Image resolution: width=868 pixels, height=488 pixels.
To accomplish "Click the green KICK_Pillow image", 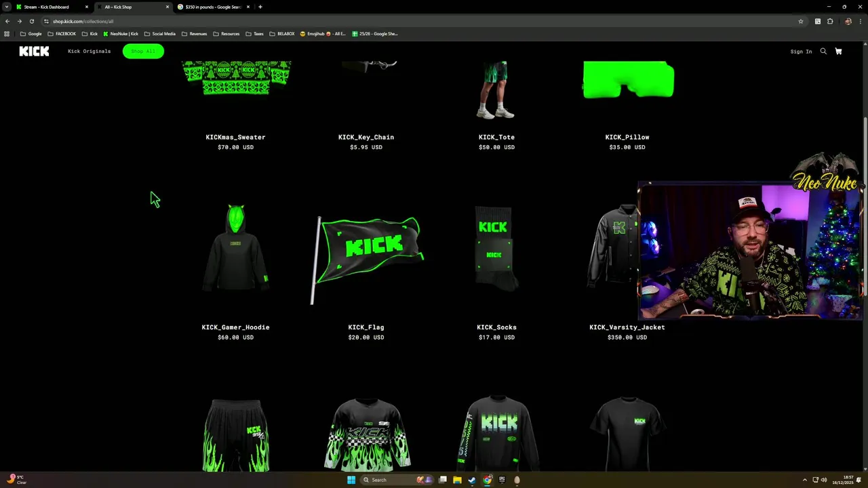I will pos(629,80).
